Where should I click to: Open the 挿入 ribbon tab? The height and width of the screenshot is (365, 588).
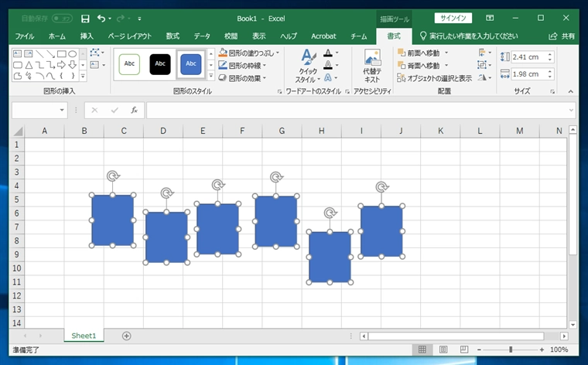pyautogui.click(x=87, y=36)
